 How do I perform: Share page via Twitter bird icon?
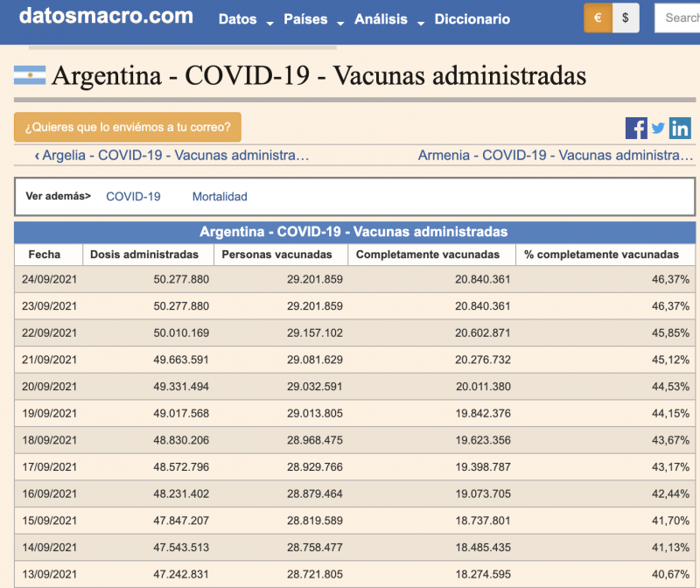coord(658,128)
